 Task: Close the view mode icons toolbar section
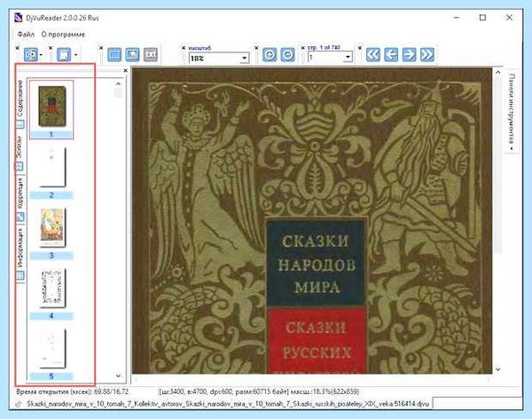pyautogui.click(x=101, y=48)
